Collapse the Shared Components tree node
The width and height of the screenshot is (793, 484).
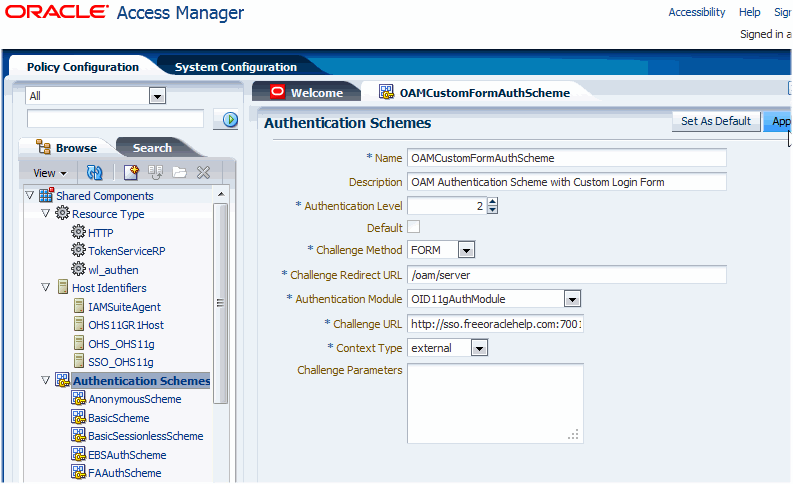[29, 195]
